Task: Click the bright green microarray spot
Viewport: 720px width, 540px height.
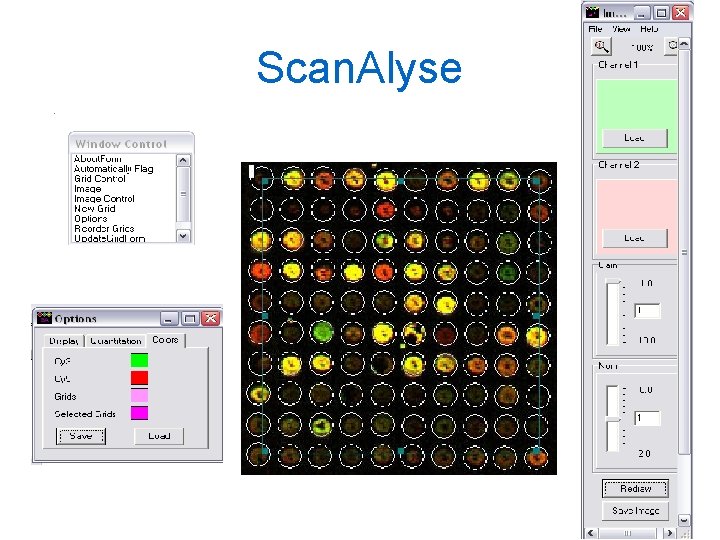Action: (x=322, y=332)
